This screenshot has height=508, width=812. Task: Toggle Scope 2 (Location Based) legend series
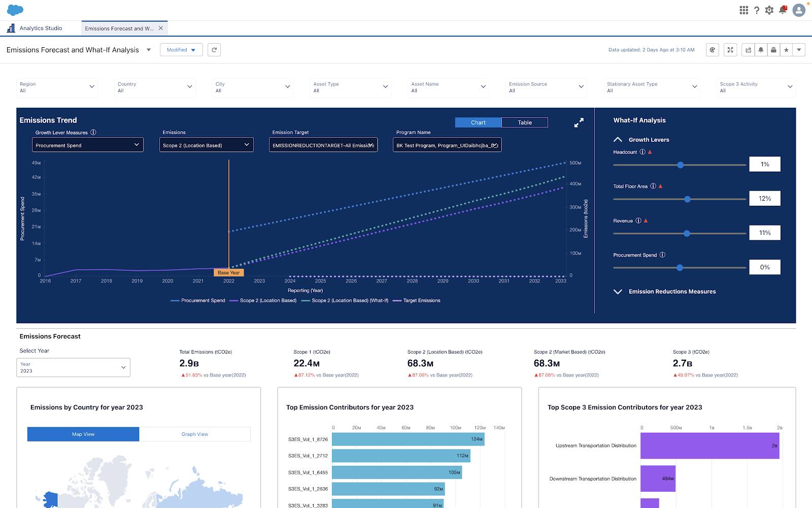pos(263,300)
